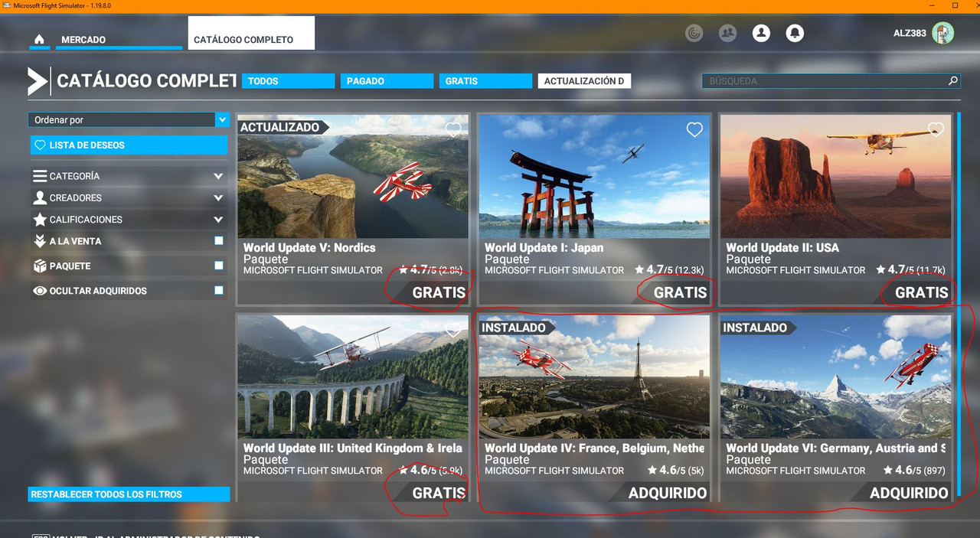
Task: Click GRATIS on World Update III: United Kingdom
Action: pyautogui.click(x=439, y=493)
